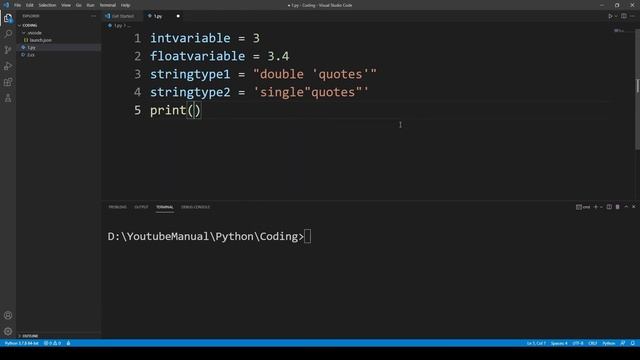640x360 pixels.
Task: Click the 'print' keyword on line 5
Action: point(168,110)
